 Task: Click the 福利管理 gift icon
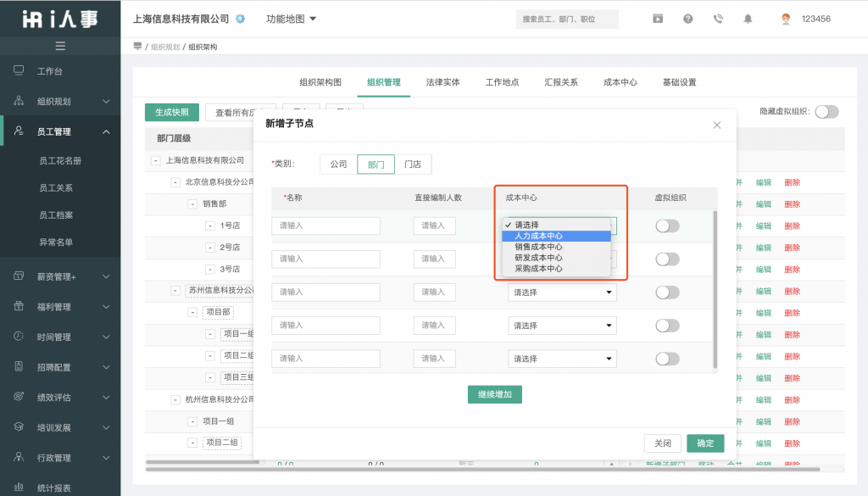pos(19,306)
